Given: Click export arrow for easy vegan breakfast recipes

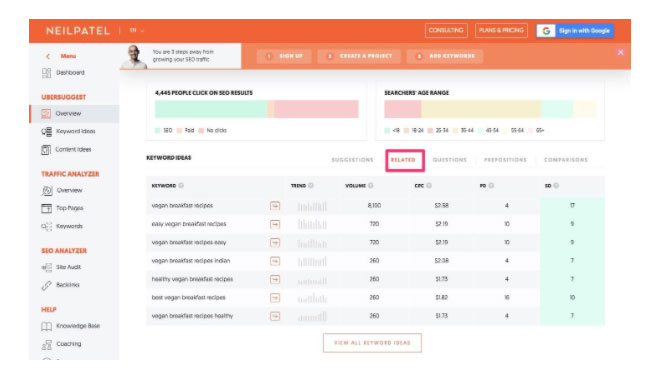Looking at the screenshot, I should pos(275,224).
